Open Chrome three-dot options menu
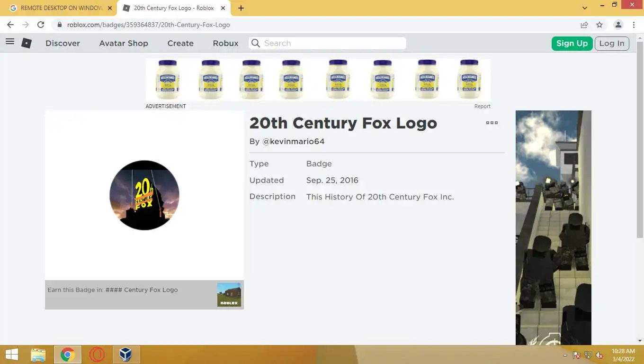Viewport: 644px width, 364px height. coord(634,25)
